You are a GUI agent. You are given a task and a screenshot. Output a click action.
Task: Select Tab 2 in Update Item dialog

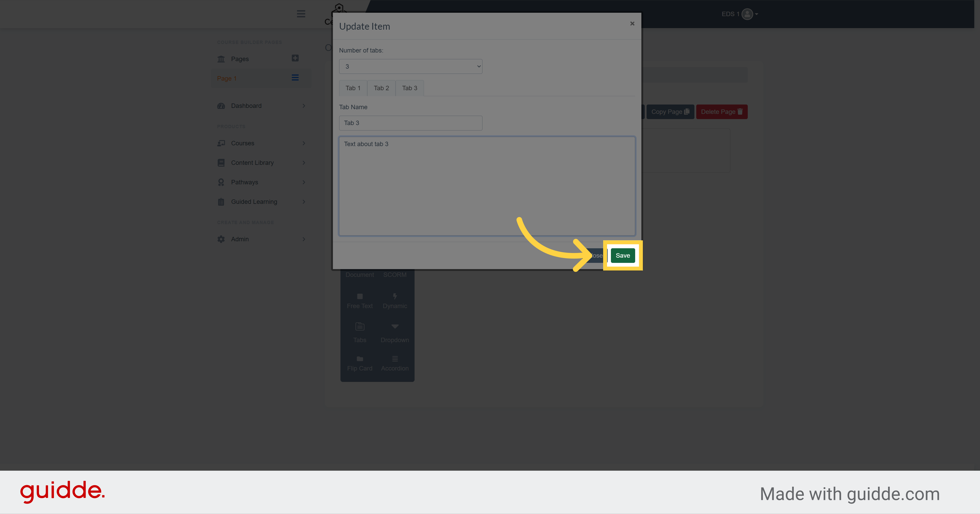click(381, 88)
